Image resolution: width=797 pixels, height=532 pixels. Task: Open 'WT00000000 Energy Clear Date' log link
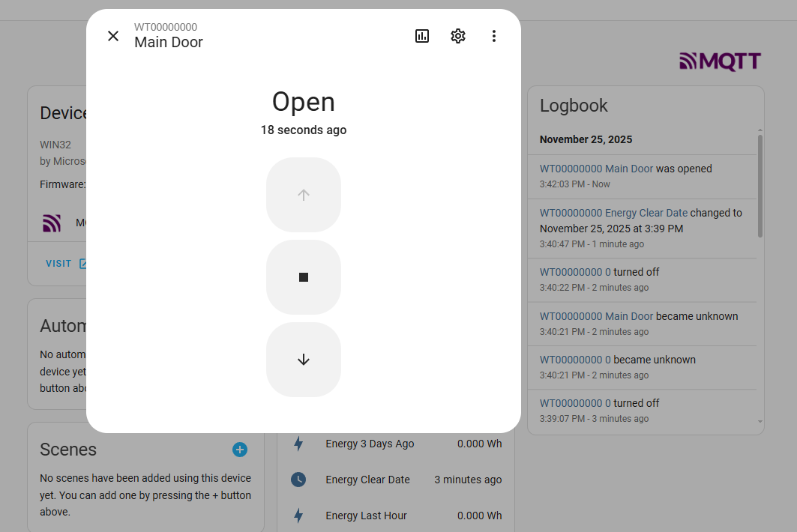pos(613,213)
